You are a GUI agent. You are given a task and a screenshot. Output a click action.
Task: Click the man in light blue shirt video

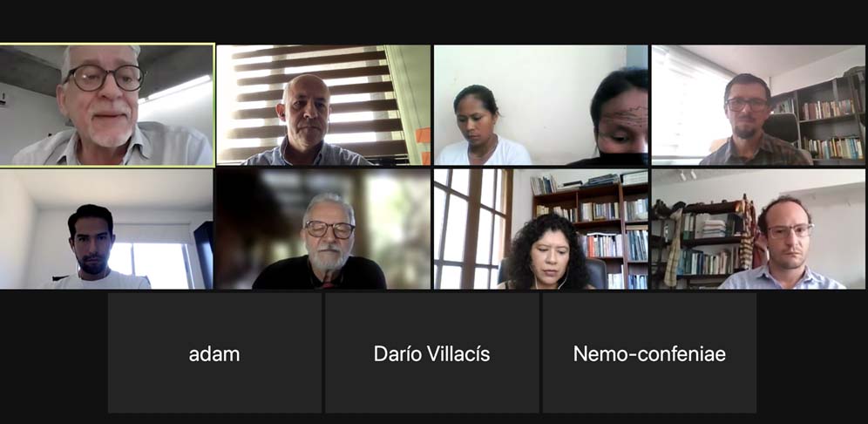pos(758,229)
